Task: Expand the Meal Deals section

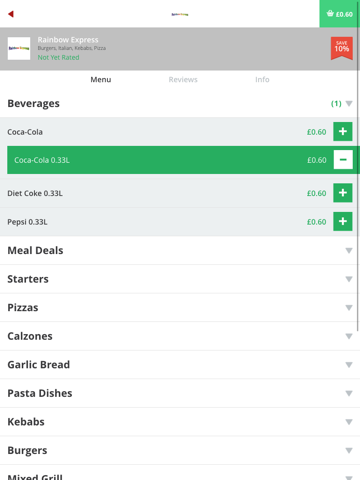Action: [x=180, y=250]
